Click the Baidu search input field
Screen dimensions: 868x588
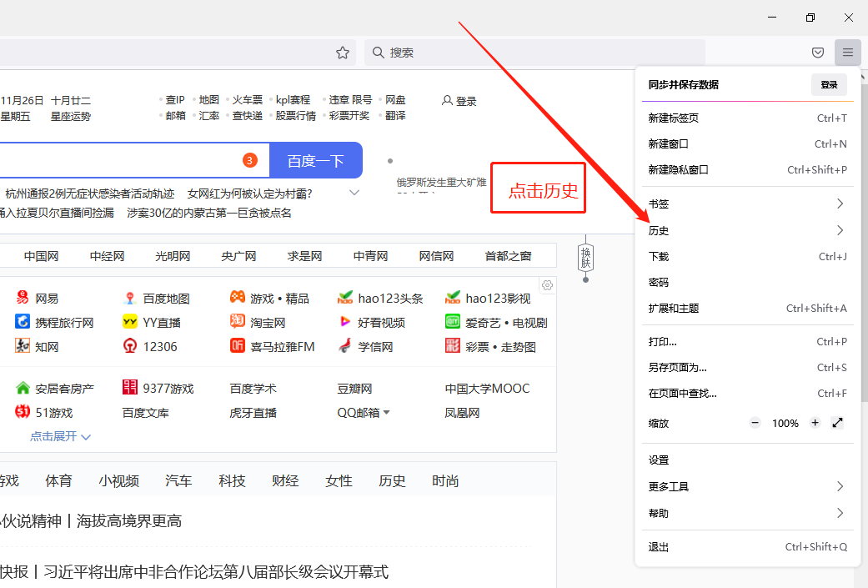pyautogui.click(x=134, y=161)
